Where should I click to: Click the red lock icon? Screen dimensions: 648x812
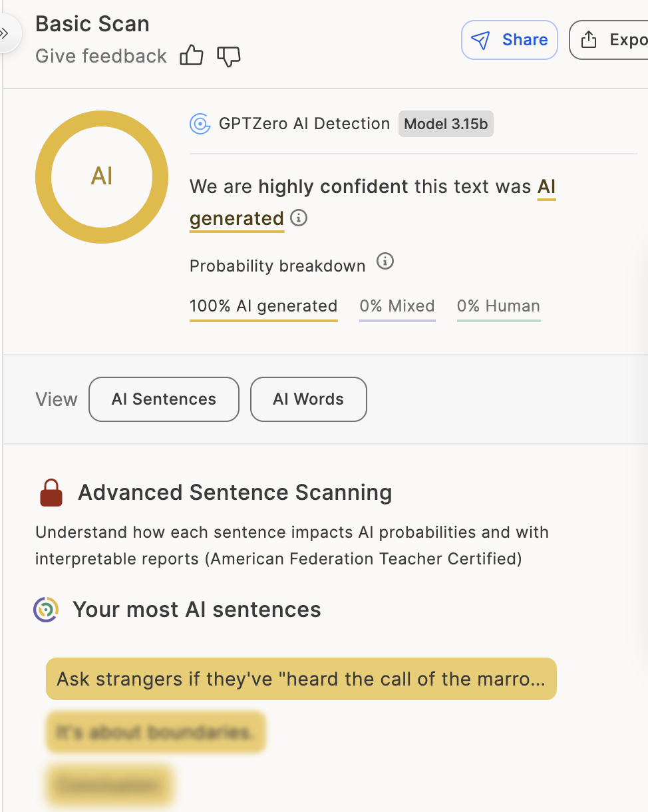tap(51, 493)
